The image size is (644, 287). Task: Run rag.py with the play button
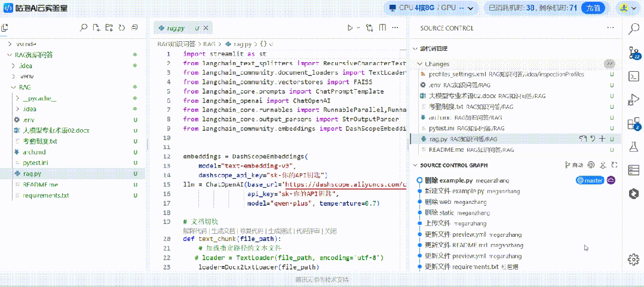[x=350, y=28]
